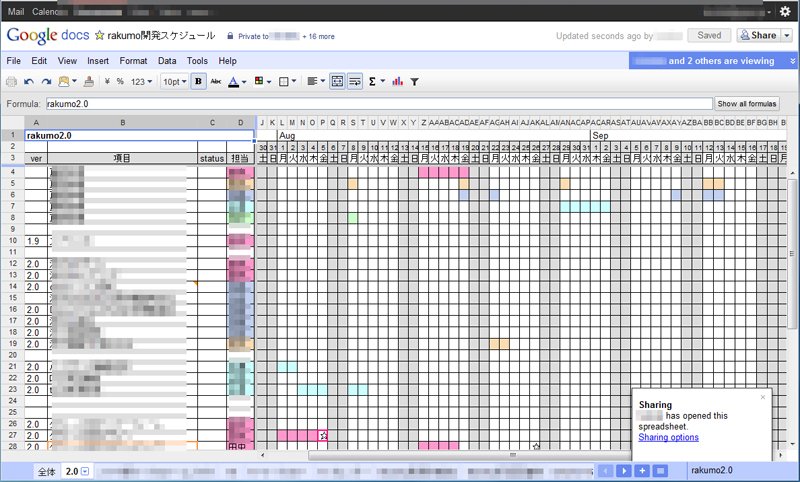The height and width of the screenshot is (482, 800).
Task: Open the Format menu
Action: (x=134, y=61)
